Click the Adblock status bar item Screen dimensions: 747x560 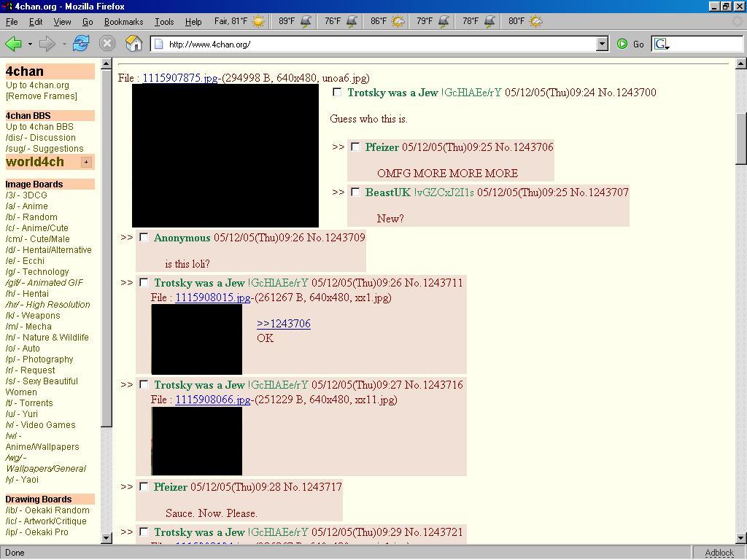click(719, 553)
